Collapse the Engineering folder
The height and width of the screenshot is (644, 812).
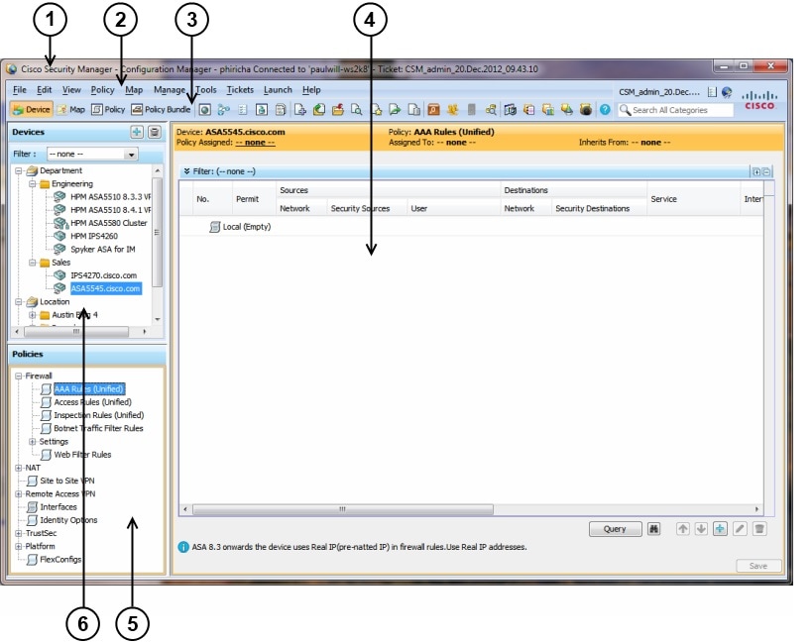[x=32, y=183]
